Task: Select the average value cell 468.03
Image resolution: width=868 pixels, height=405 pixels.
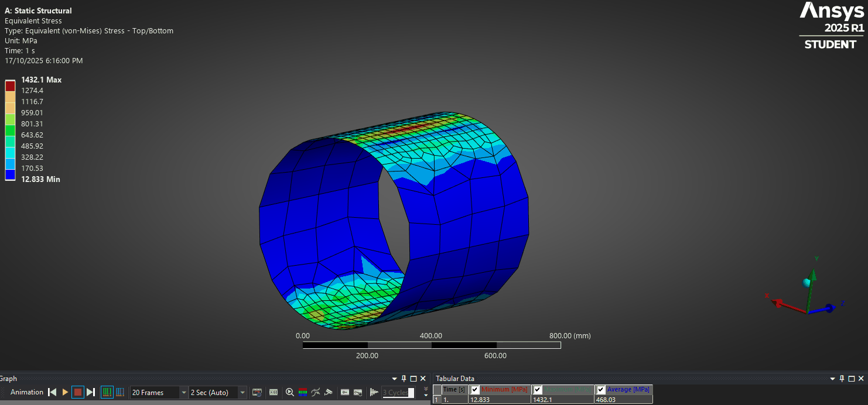Action: point(623,400)
